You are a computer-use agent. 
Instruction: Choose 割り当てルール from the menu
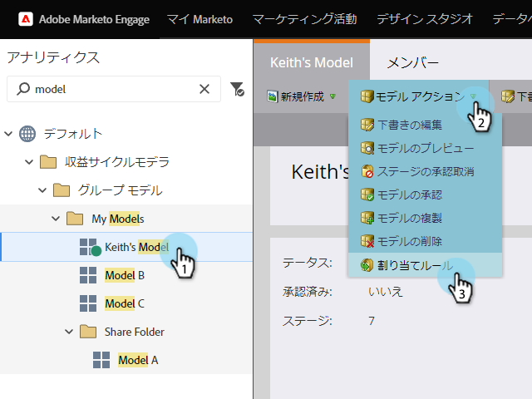point(425,265)
